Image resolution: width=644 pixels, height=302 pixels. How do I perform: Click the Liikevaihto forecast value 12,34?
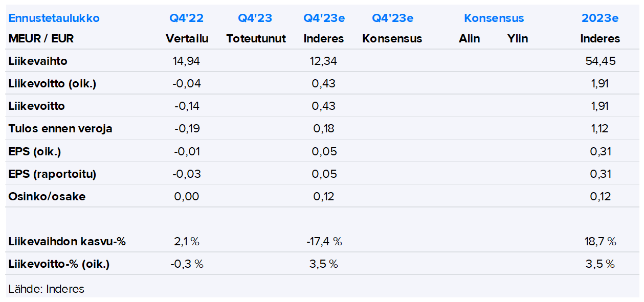click(x=324, y=61)
